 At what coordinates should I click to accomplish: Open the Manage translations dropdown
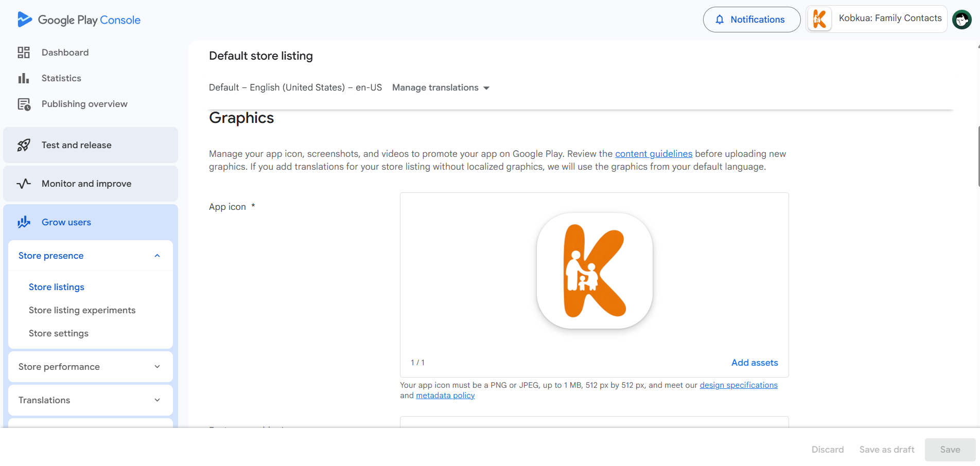tap(441, 87)
